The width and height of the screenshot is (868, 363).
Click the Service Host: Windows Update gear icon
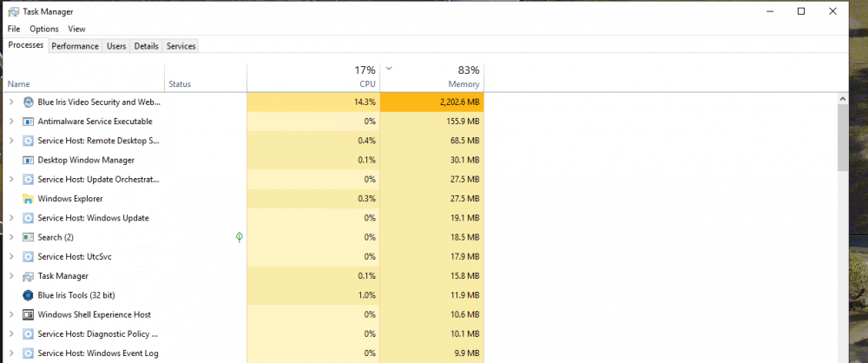[29, 218]
